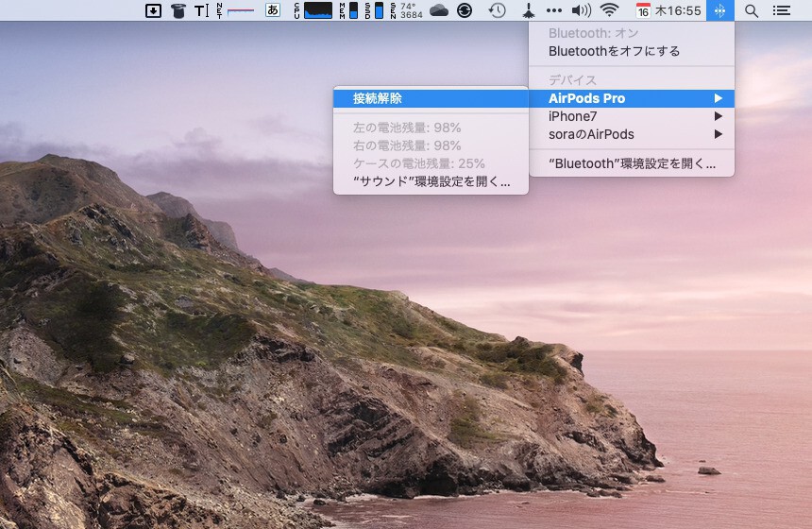Expand the iPhone7 device submenu
812x529 pixels.
tap(631, 116)
